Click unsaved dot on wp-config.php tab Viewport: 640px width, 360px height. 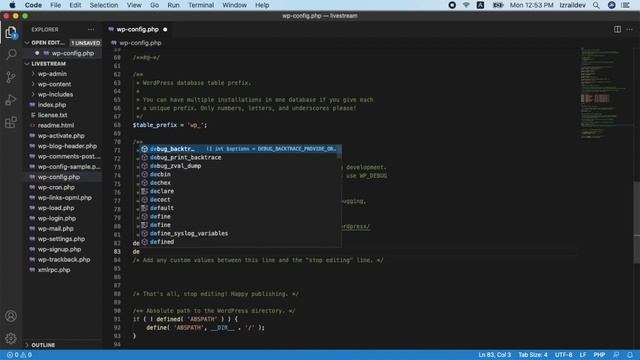[x=165, y=29]
